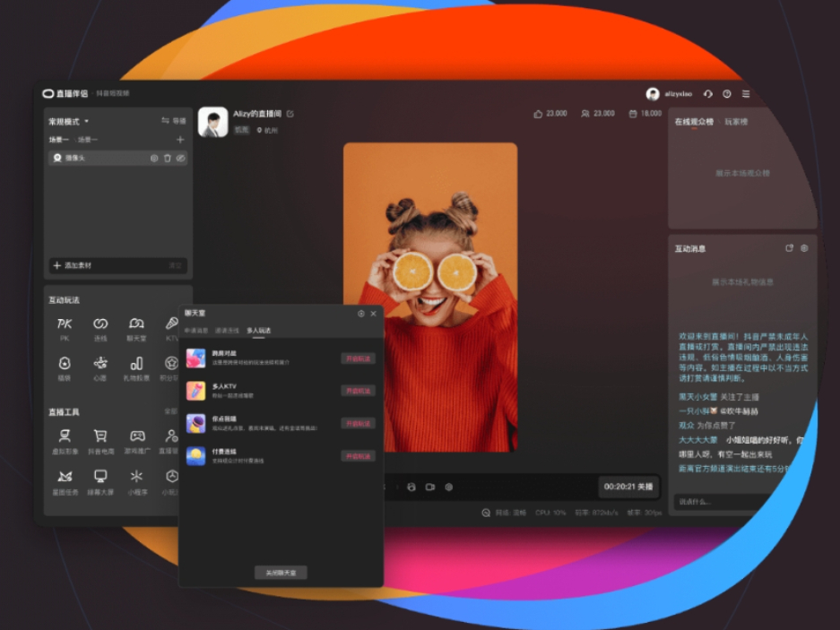Add a new scene with plus icon
The image size is (840, 630).
[x=180, y=140]
